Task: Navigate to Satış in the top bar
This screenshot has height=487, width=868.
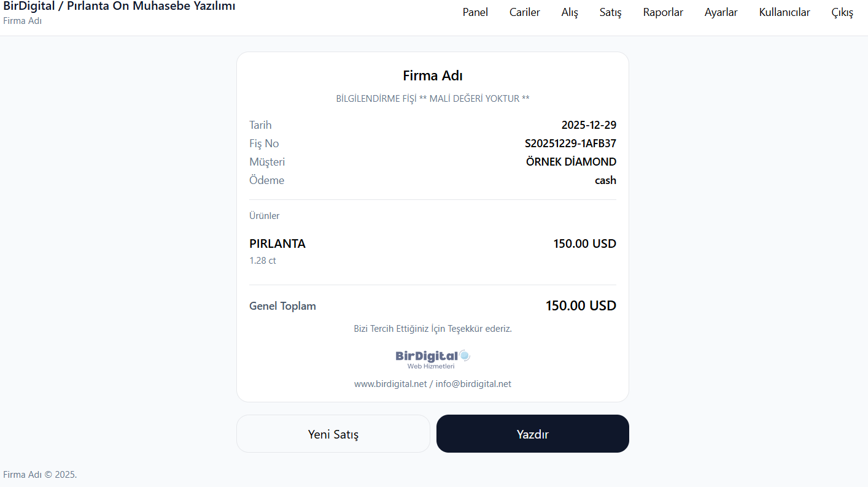Action: pyautogui.click(x=611, y=12)
